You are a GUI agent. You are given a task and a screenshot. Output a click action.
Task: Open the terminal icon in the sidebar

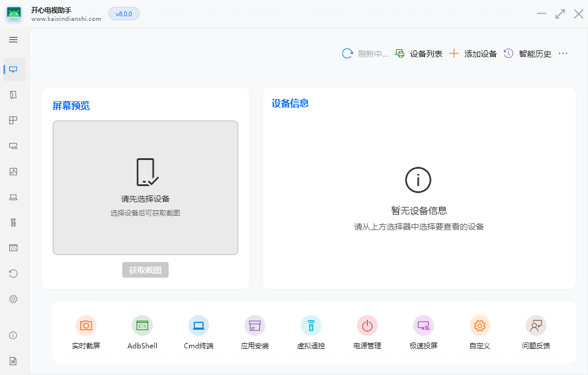(13, 247)
